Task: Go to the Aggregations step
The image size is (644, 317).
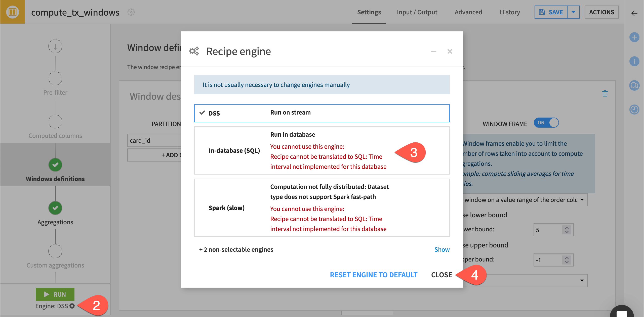Action: click(55, 214)
